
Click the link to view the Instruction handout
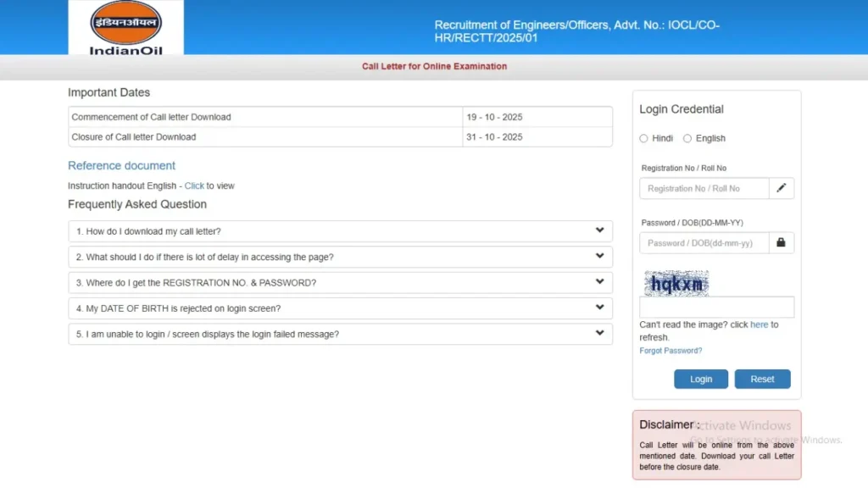coord(194,186)
